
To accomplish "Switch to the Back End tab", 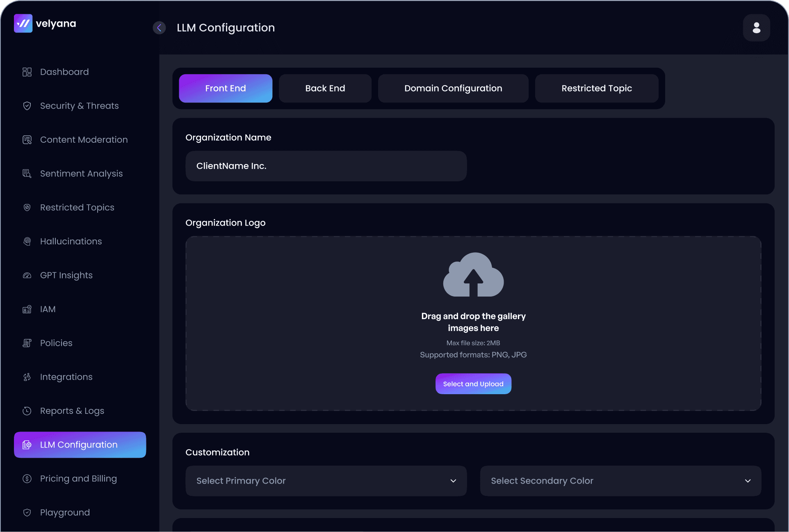I will [325, 88].
